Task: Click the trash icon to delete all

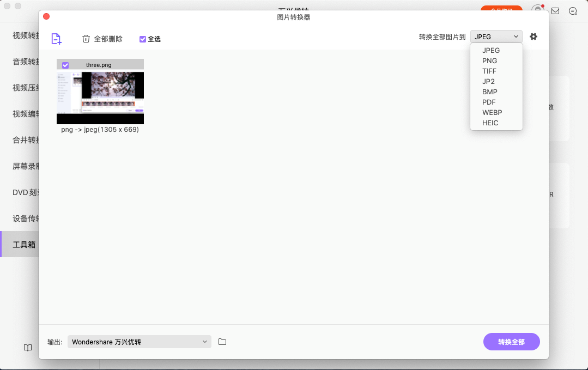Action: tap(86, 39)
